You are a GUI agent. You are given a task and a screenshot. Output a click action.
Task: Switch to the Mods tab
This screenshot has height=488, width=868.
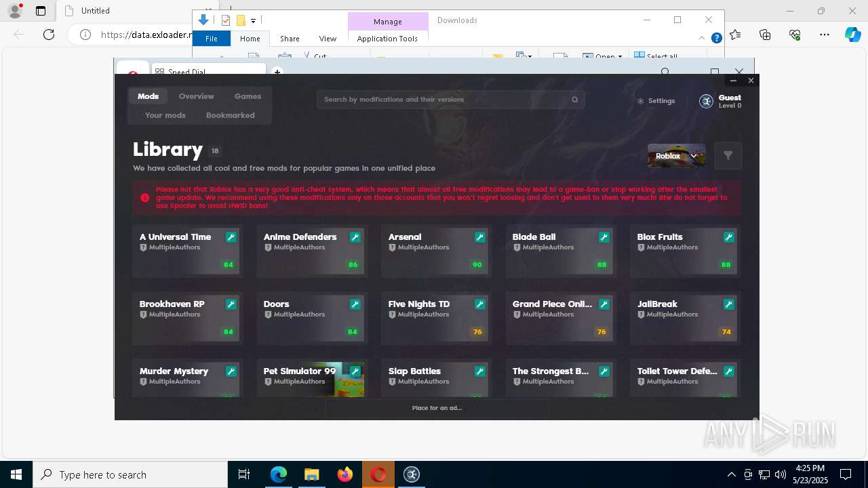[148, 96]
